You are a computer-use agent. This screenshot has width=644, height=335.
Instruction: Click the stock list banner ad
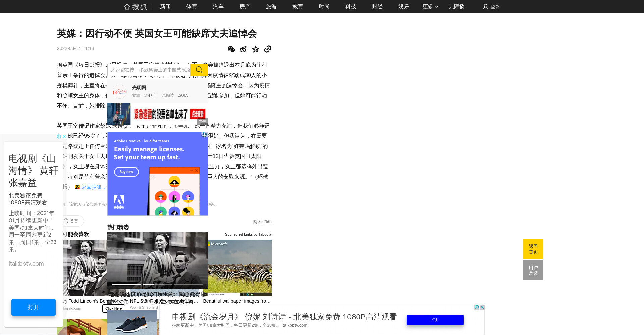pos(157,114)
